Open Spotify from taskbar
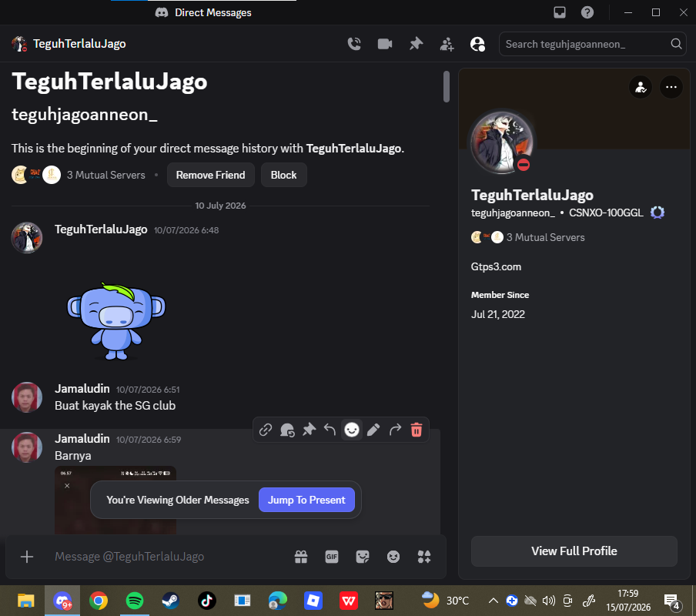 point(135,601)
